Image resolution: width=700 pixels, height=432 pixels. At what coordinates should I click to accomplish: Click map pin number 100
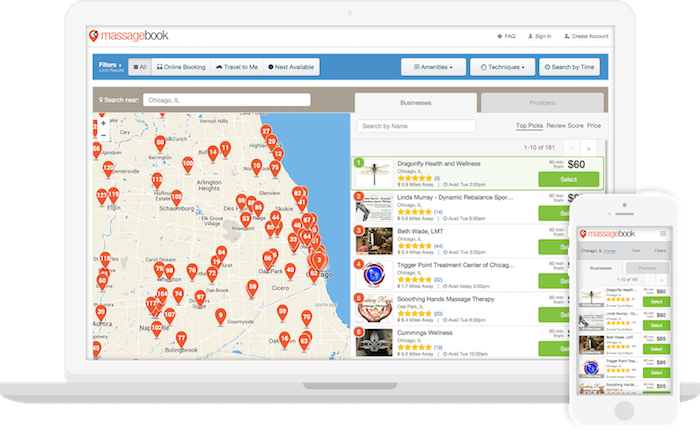188,165
